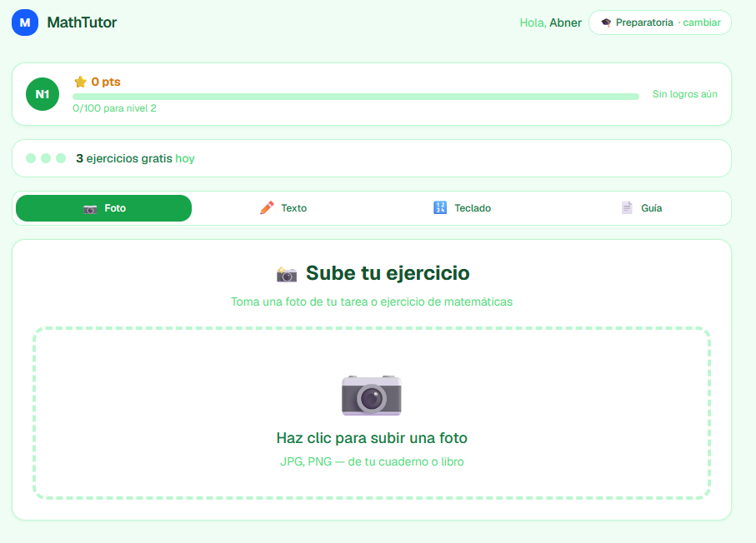Click "JPG, PNG — de tu cuaderno o libro"
Viewport: 756px width, 543px height.
point(372,461)
